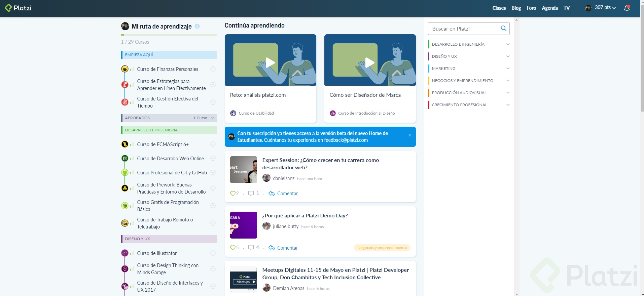This screenshot has height=296, width=644.
Task: Toggle the minus circle for Curso de Trabajo Remoto
Action: coord(213,223)
